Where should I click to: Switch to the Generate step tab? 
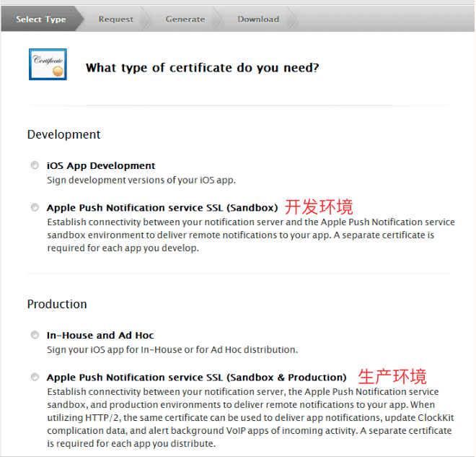[x=185, y=19]
